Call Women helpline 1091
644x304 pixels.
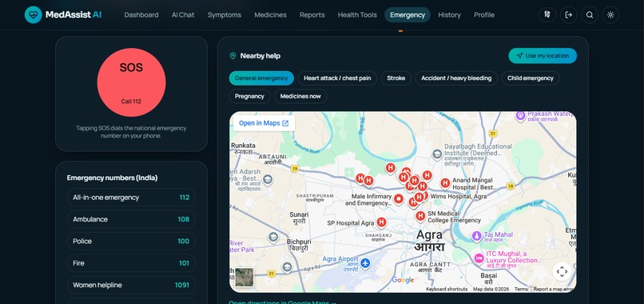coord(131,285)
